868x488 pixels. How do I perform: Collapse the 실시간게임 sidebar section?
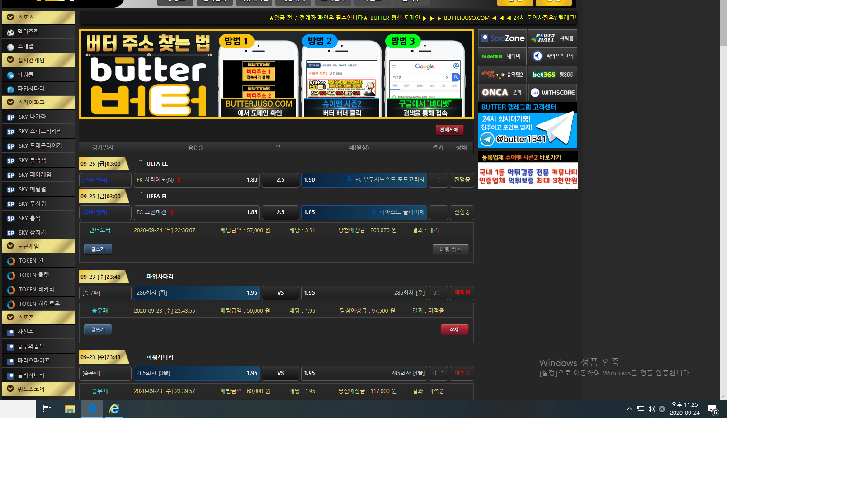(10, 60)
